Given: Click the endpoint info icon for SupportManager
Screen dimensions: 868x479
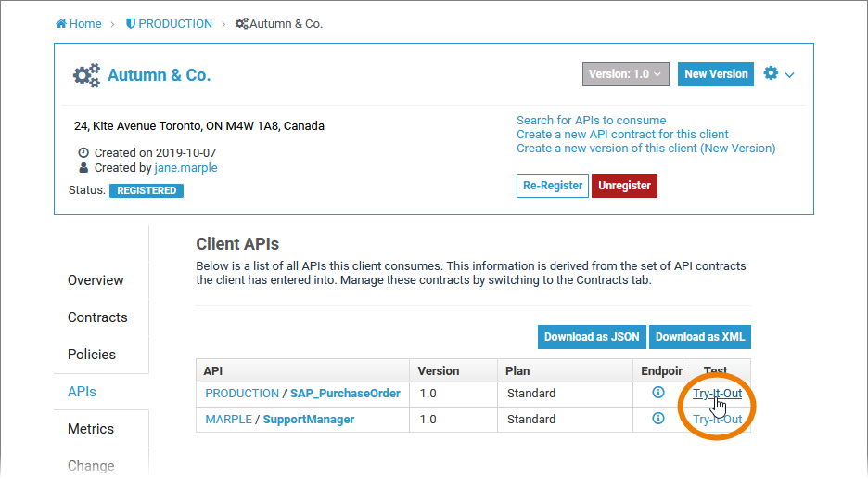Looking at the screenshot, I should tap(658, 419).
